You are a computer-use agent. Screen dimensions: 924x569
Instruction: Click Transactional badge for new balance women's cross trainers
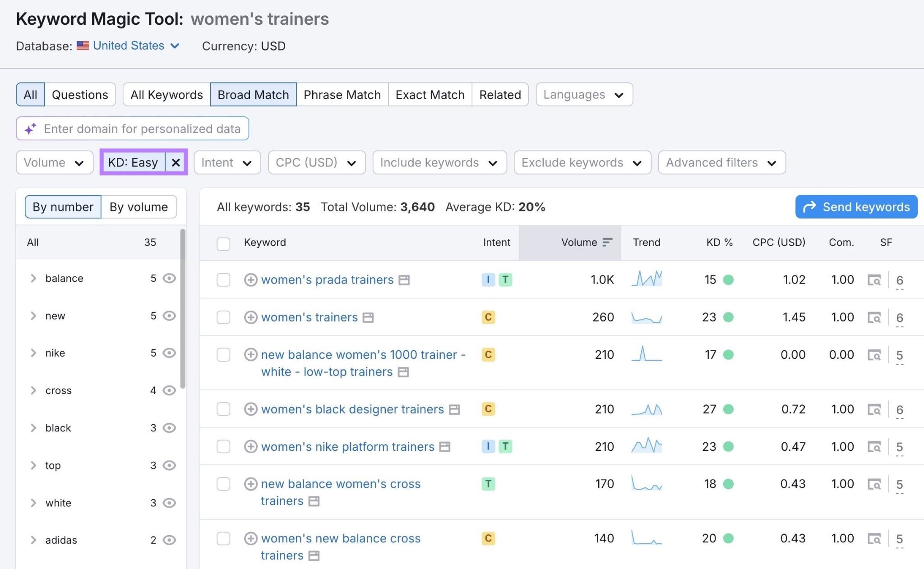click(x=488, y=484)
